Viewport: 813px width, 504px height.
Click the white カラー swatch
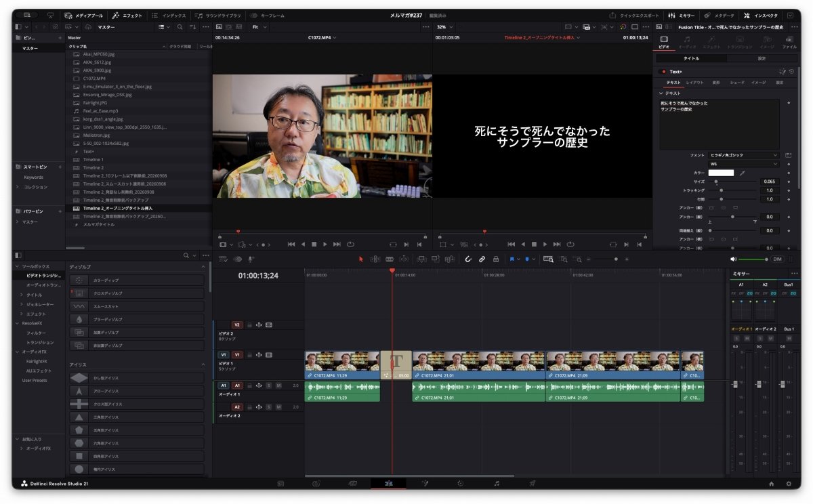click(x=721, y=173)
